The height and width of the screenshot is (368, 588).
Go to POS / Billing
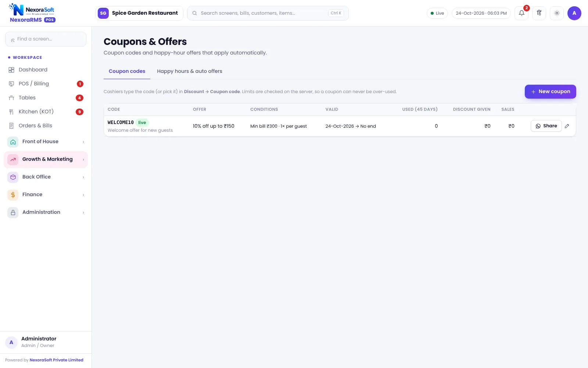[46, 84]
